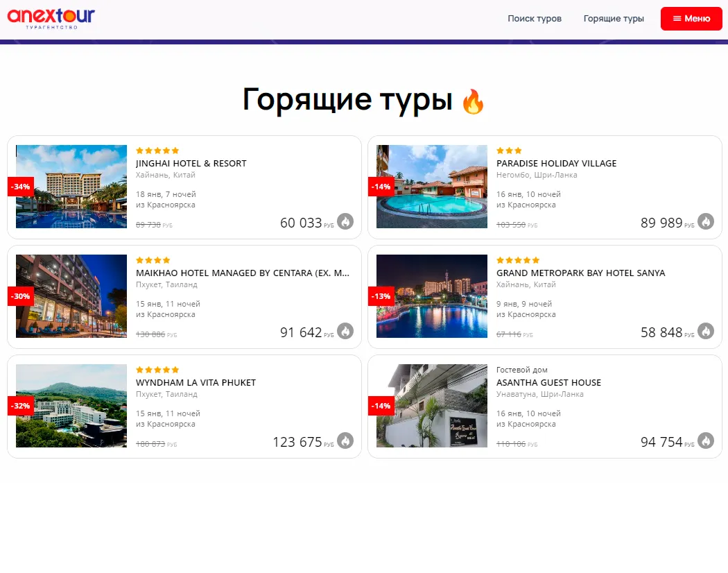
Task: Click price 91 642 руб
Action: tap(306, 332)
